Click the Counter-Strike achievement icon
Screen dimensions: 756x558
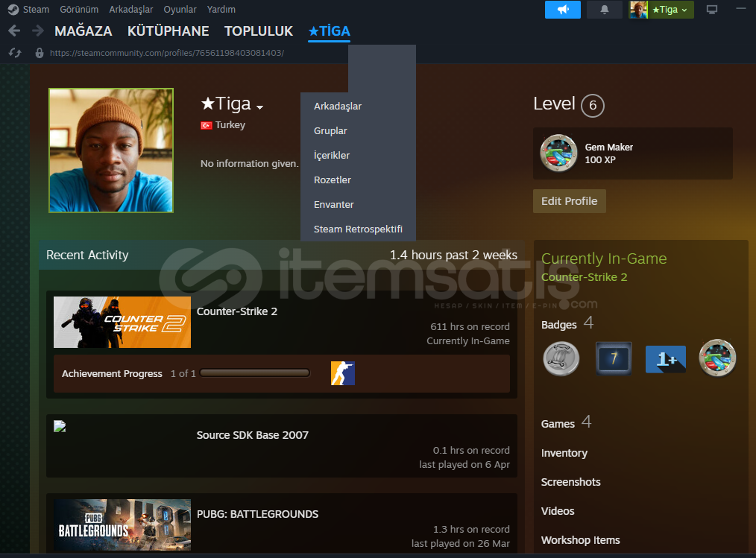(x=343, y=373)
